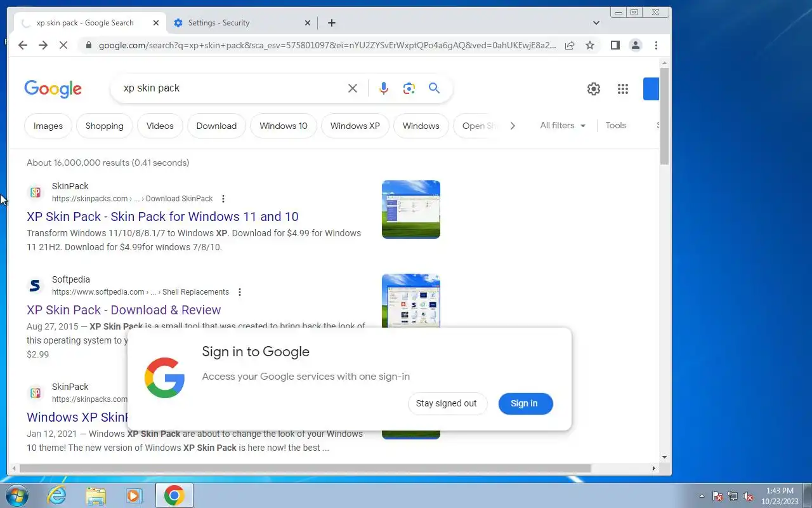This screenshot has width=812, height=508.
Task: Click the site lock icon in address bar
Action: tap(88, 45)
